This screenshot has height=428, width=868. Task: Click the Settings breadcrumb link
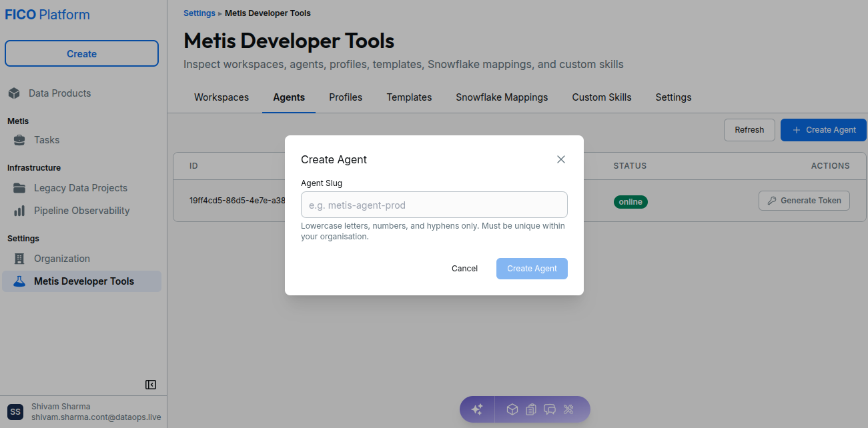click(199, 13)
